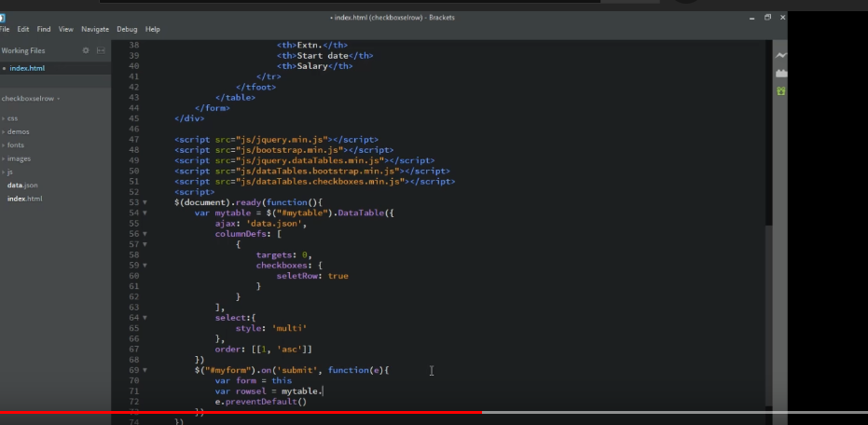Open the View menu

[x=66, y=29]
